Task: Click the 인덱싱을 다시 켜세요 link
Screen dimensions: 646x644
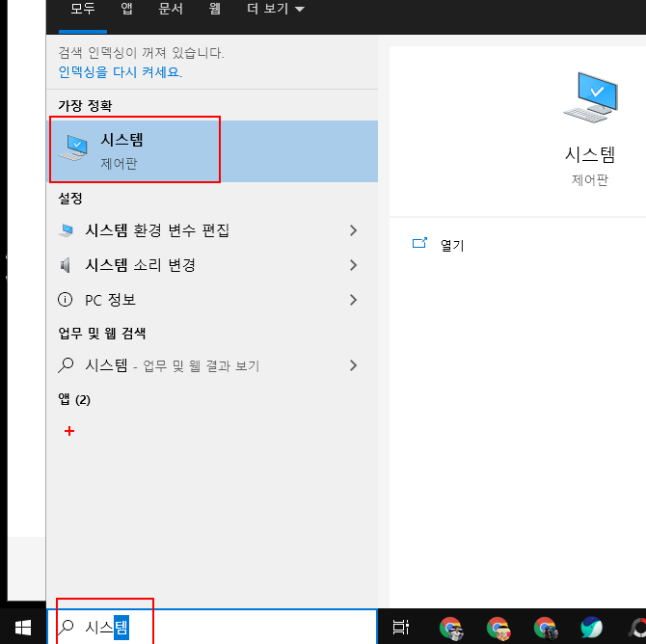Action: click(121, 72)
